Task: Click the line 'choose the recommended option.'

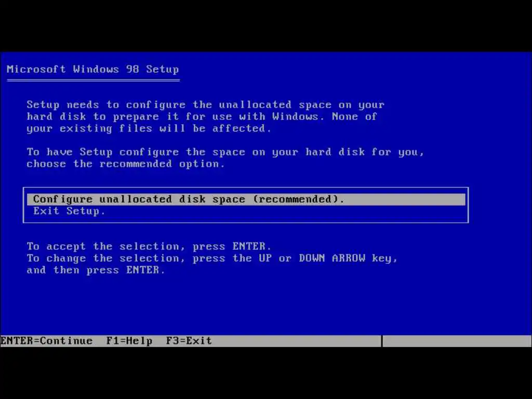Action: click(126, 164)
